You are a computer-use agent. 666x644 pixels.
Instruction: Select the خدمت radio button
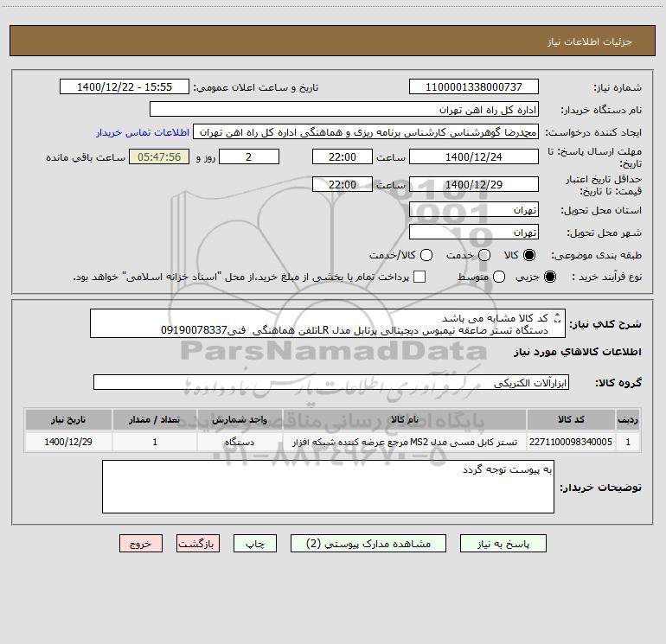[x=484, y=255]
